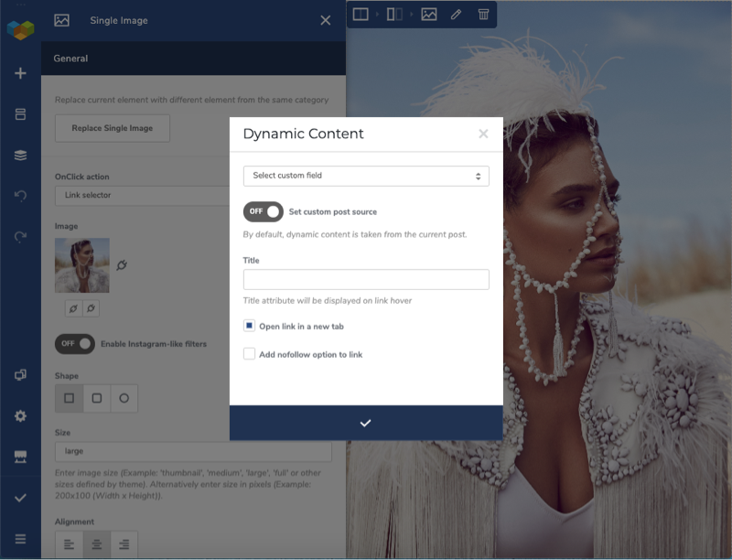732x560 pixels.
Task: Click the sidebar checkmark save icon
Action: [20, 498]
